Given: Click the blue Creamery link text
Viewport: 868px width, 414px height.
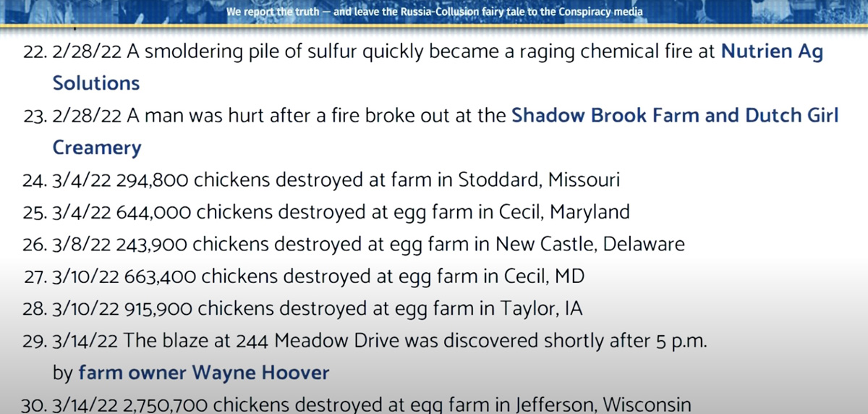Looking at the screenshot, I should [x=97, y=148].
